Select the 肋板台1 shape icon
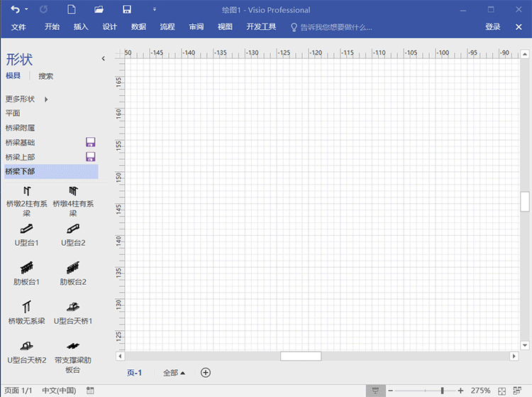This screenshot has height=397, width=532. click(27, 268)
